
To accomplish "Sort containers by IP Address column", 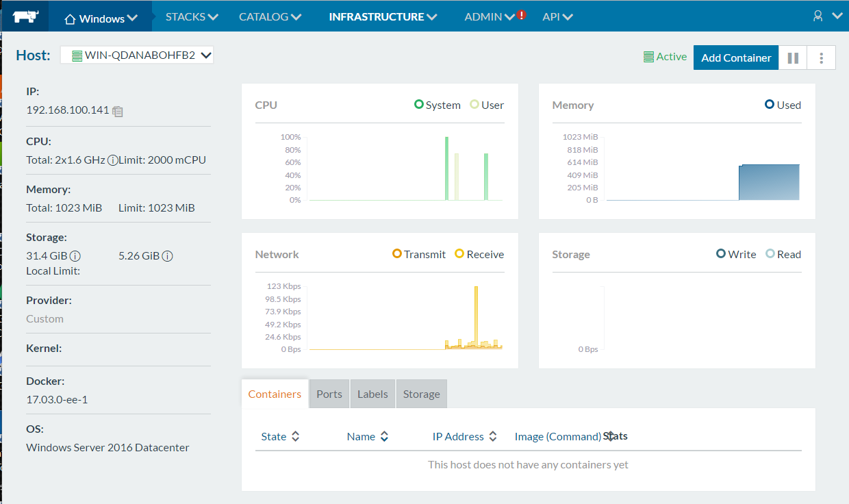I will [465, 437].
